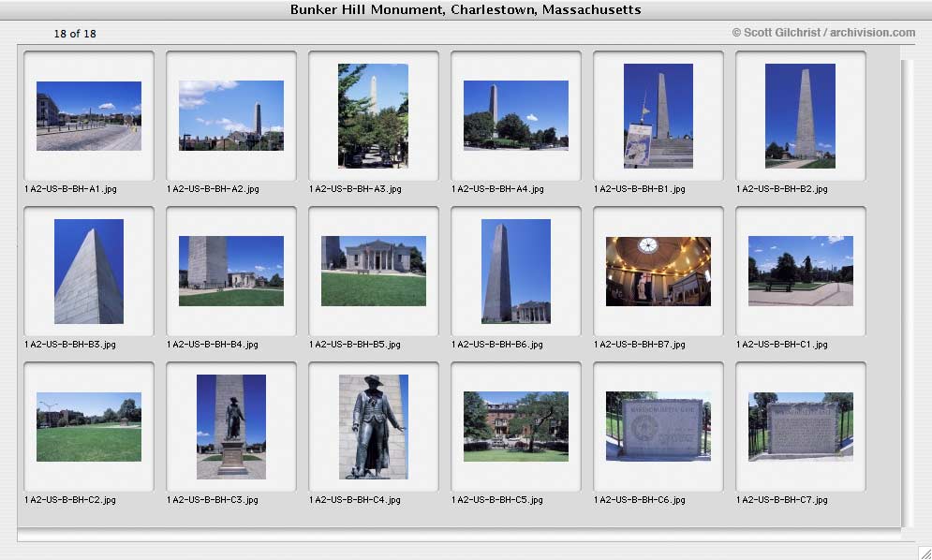The width and height of the screenshot is (932, 560).
Task: Open the 1A2-US-B-BH-C2.jpg lawn thumbnail
Action: [89, 427]
